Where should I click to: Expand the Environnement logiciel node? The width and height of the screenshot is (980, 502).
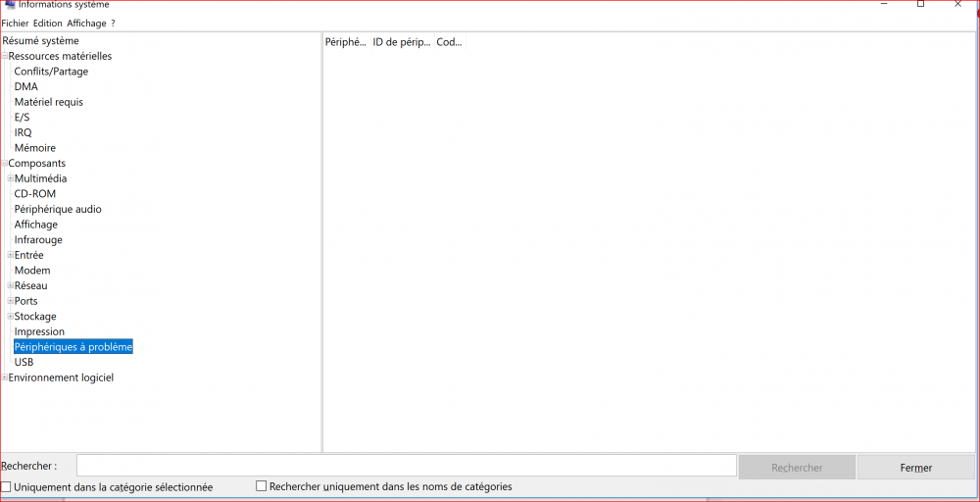[4, 377]
